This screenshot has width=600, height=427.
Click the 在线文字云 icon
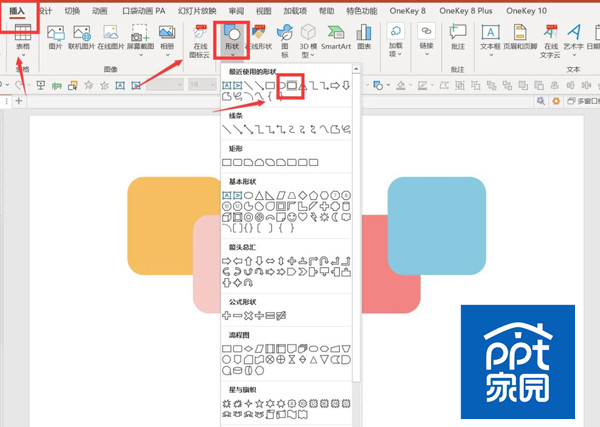coord(550,41)
